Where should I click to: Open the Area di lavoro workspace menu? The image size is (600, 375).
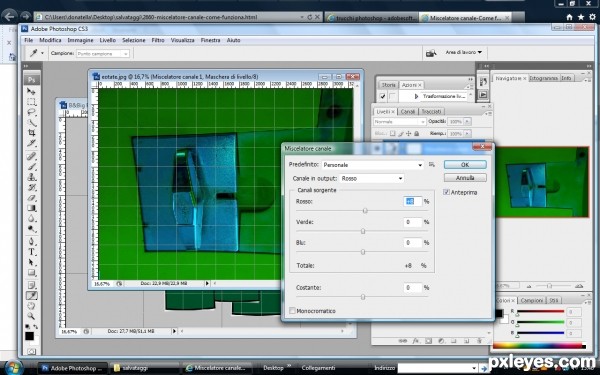click(464, 52)
